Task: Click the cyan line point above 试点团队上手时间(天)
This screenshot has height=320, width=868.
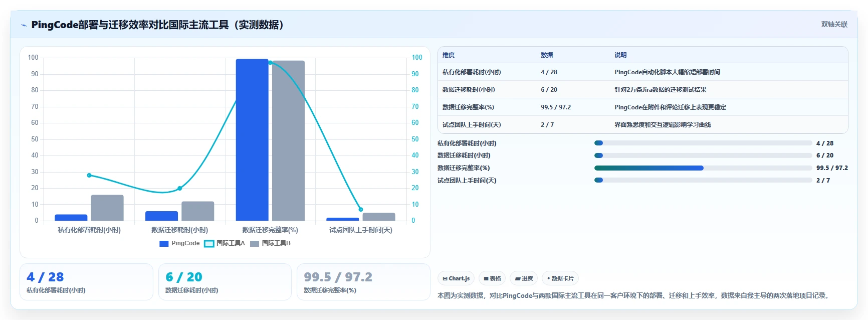Action: 361,209
